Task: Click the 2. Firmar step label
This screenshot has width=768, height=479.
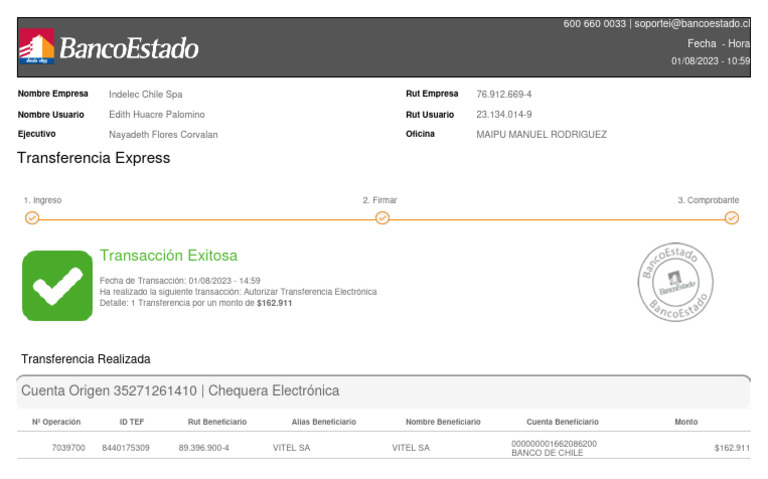Action: click(x=380, y=200)
